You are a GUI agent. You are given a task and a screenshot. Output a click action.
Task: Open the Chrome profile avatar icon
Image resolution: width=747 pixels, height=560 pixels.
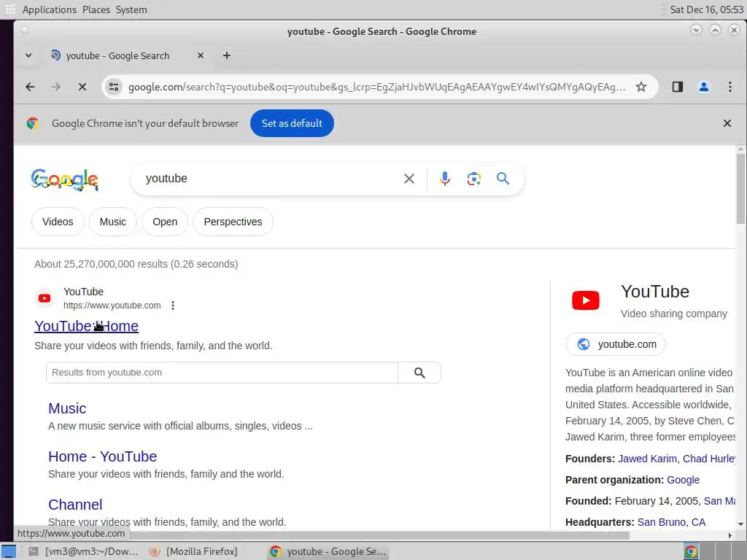coord(704,87)
